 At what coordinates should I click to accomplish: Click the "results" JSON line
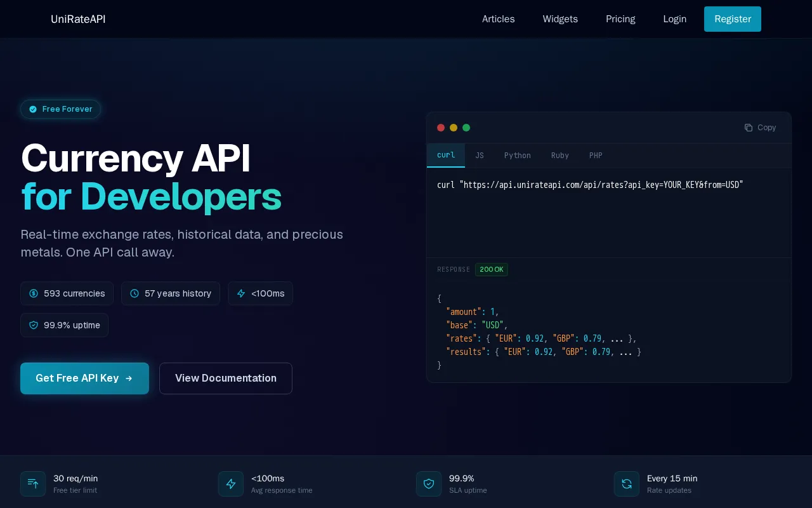tap(544, 352)
